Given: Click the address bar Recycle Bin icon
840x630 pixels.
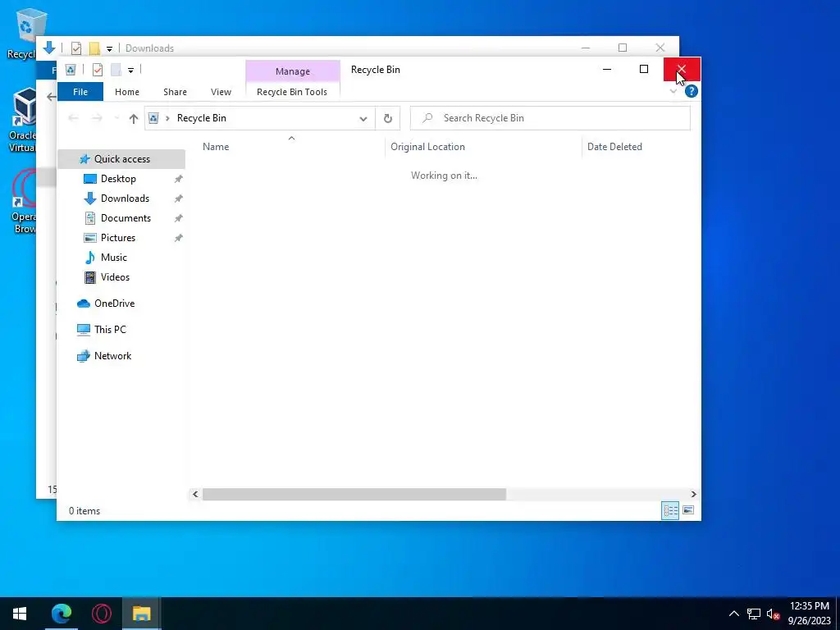Looking at the screenshot, I should tap(153, 118).
